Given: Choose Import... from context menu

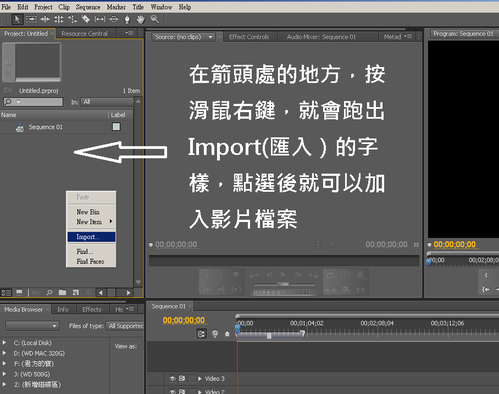Looking at the screenshot, I should coord(91,237).
